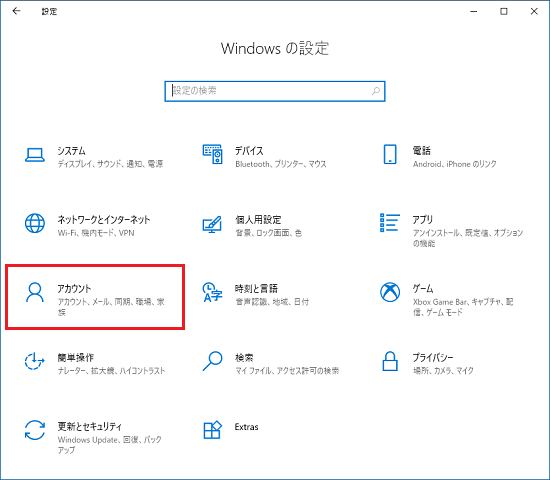Close the 設定 window
This screenshot has height=480, width=550.
[x=534, y=12]
